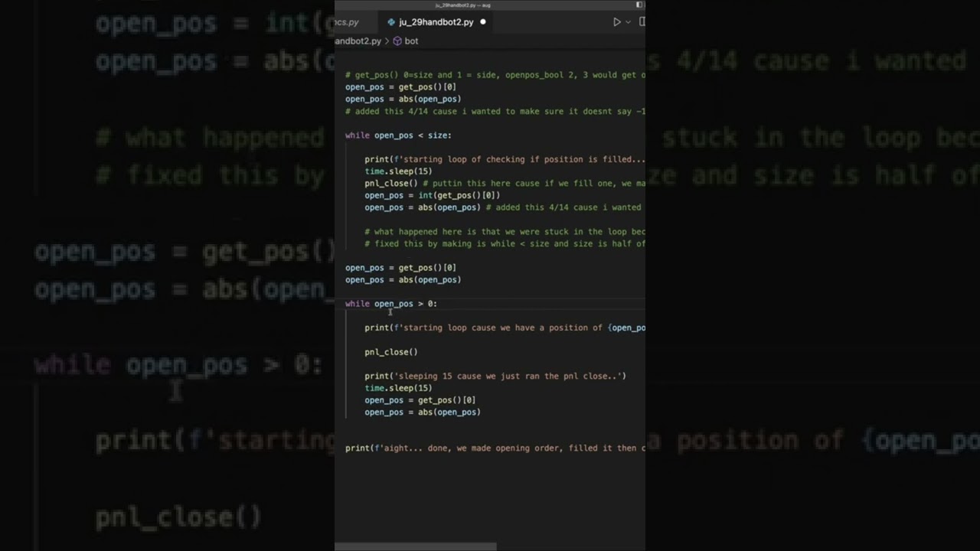Image resolution: width=980 pixels, height=551 pixels.
Task: Click the unsaved-changes dot on the ju_29handbot2.py tab
Action: click(x=482, y=22)
